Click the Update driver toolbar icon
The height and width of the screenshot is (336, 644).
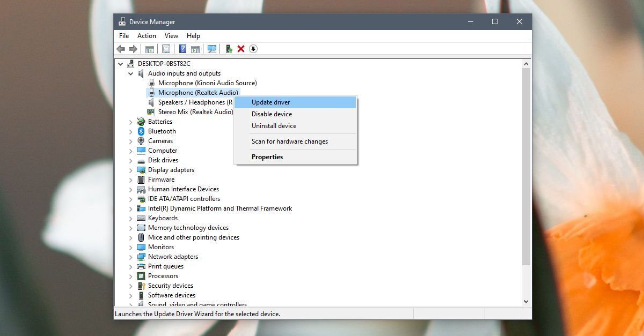pyautogui.click(x=228, y=49)
